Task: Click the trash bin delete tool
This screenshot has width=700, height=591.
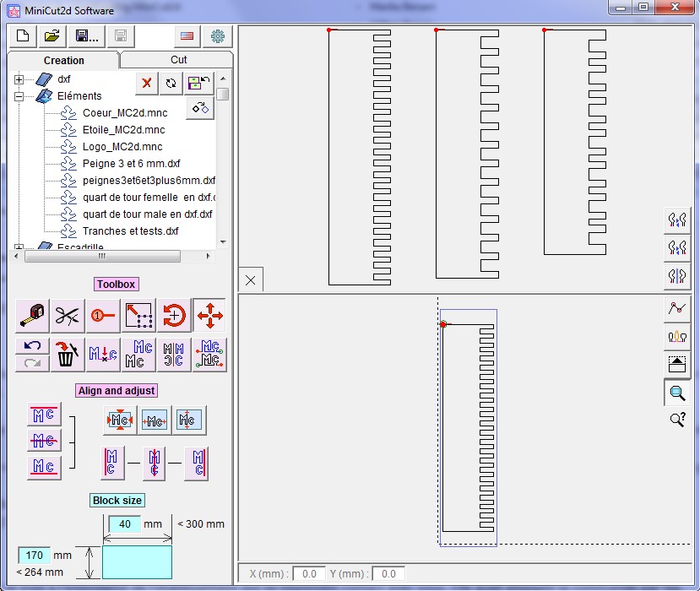Action: click(68, 355)
